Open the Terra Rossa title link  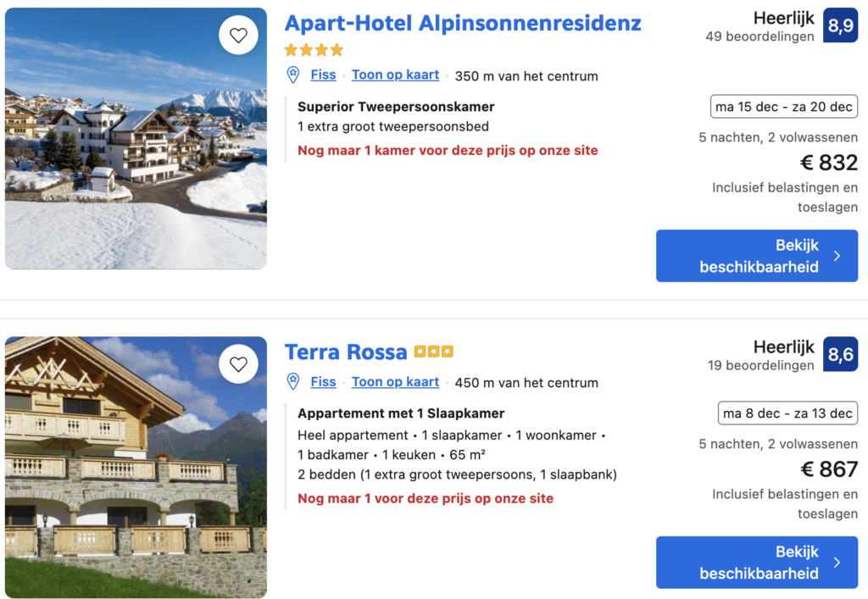(346, 352)
